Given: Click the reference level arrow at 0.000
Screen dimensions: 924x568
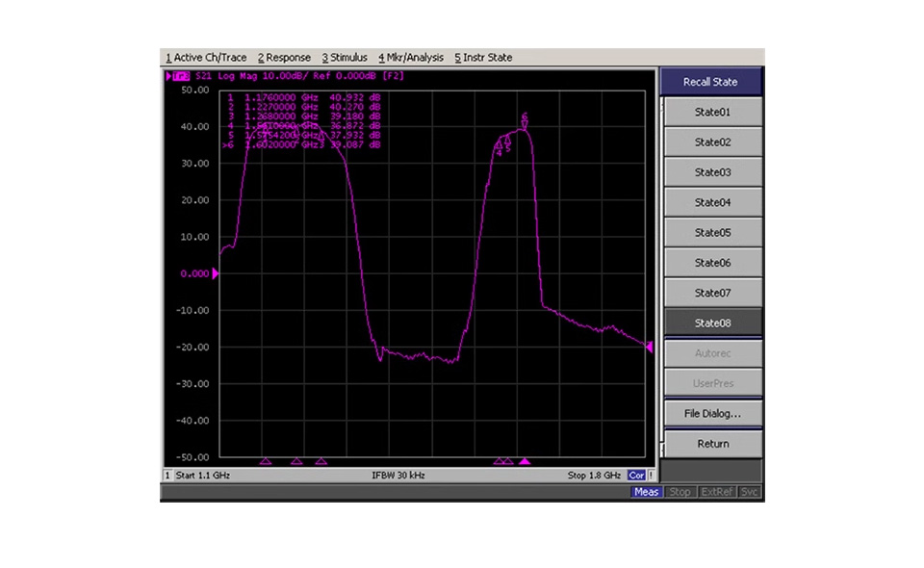Looking at the screenshot, I should 216,274.
